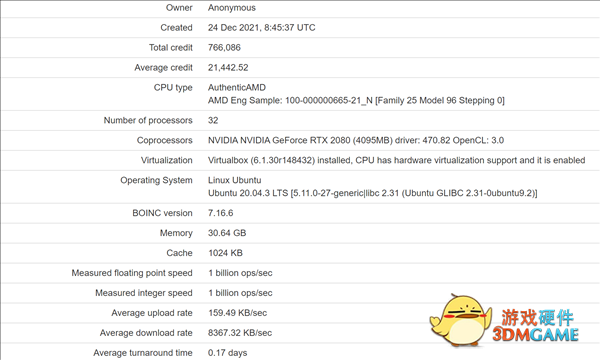Click the Average upload rate 159.49 KB/sec
Image resolution: width=600 pixels, height=360 pixels.
point(238,313)
